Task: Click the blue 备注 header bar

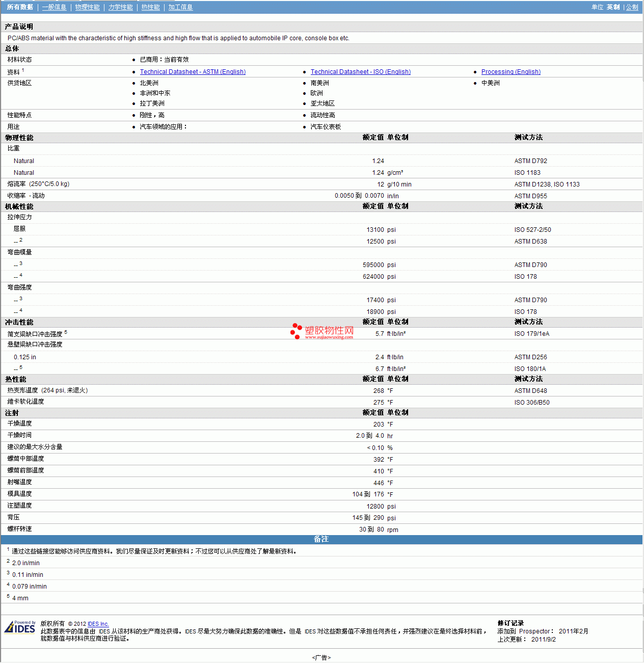Action: pyautogui.click(x=321, y=539)
